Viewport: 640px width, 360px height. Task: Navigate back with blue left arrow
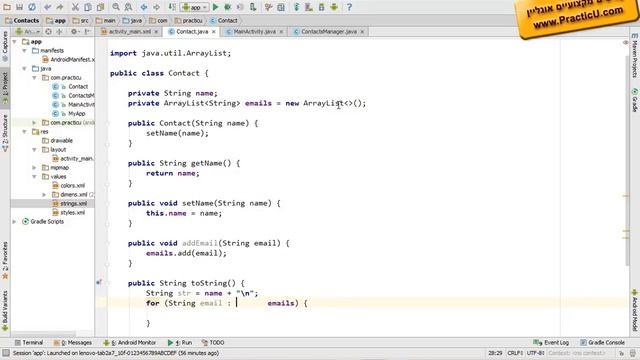point(144,7)
